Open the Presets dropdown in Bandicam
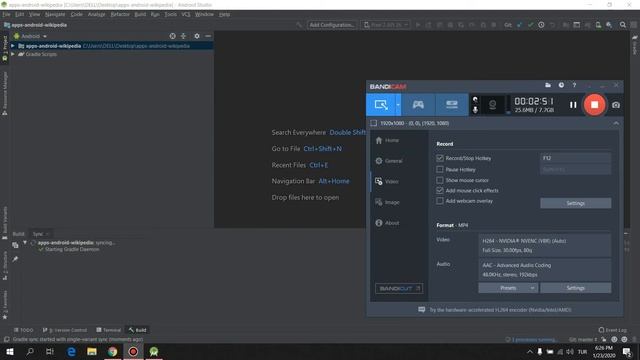The width and height of the screenshot is (640, 360). [x=508, y=288]
